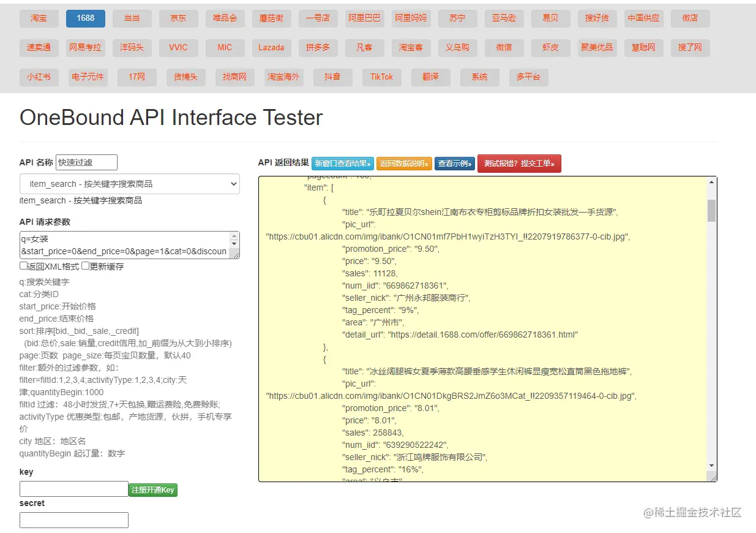Switch to the 淘宝 platform tab
756x533 pixels.
[39, 18]
